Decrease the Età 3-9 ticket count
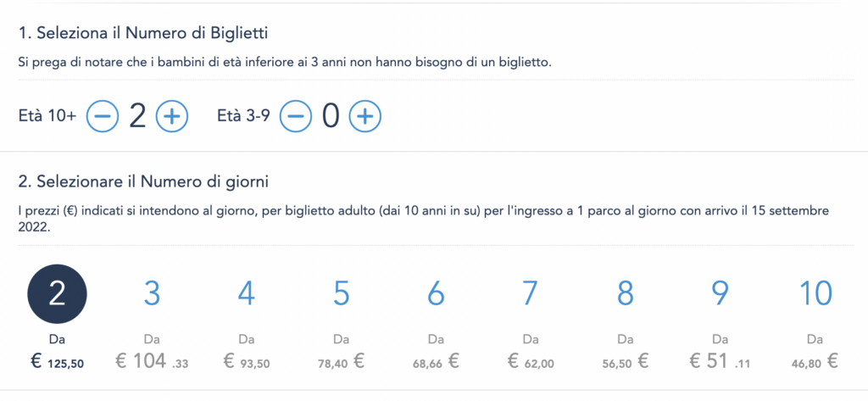Screen dimensions: 868x401 tap(296, 116)
